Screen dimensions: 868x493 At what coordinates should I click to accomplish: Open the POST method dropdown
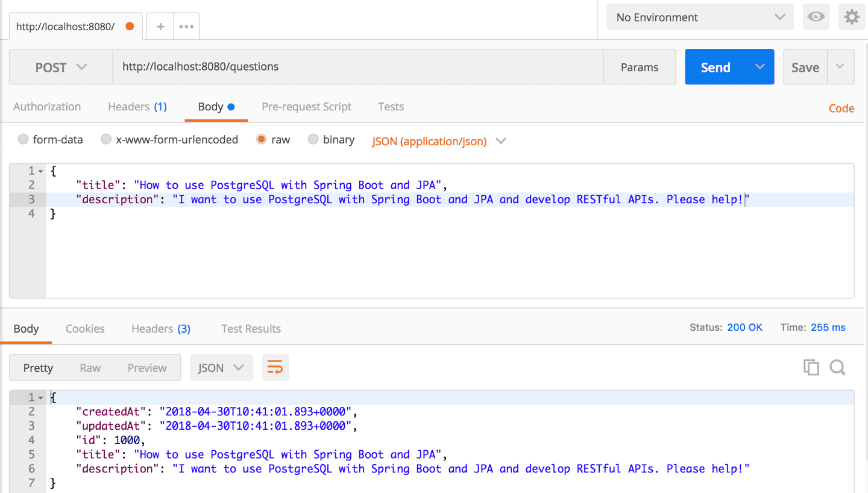click(61, 68)
